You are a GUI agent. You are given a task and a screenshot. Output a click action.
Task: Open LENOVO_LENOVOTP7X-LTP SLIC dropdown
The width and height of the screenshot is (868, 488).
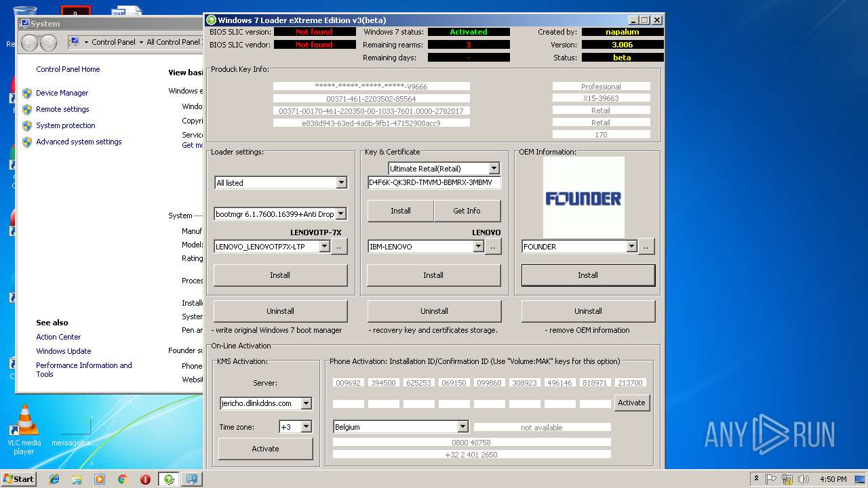[x=324, y=246]
